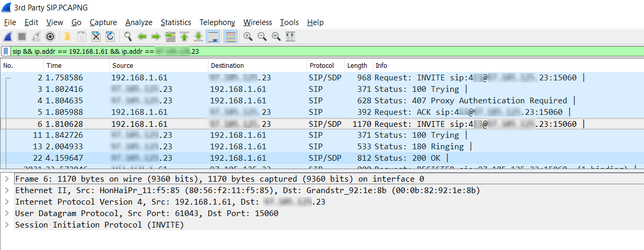644x250 pixels.
Task: Reload this capture file
Action: point(110,37)
